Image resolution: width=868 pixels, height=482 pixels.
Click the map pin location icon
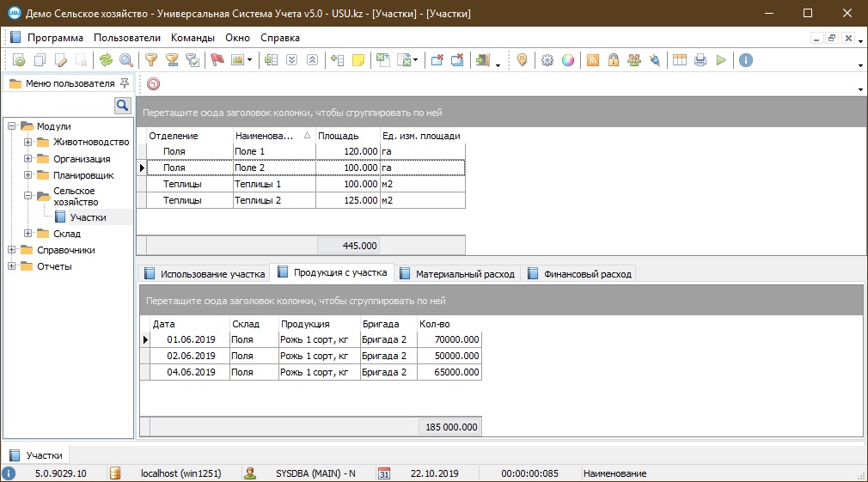[x=522, y=60]
